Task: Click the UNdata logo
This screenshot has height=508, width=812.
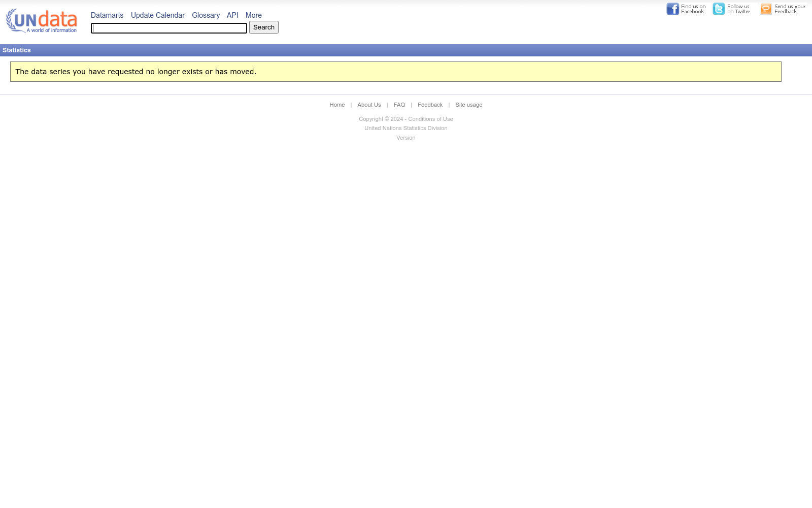Action: (x=42, y=21)
